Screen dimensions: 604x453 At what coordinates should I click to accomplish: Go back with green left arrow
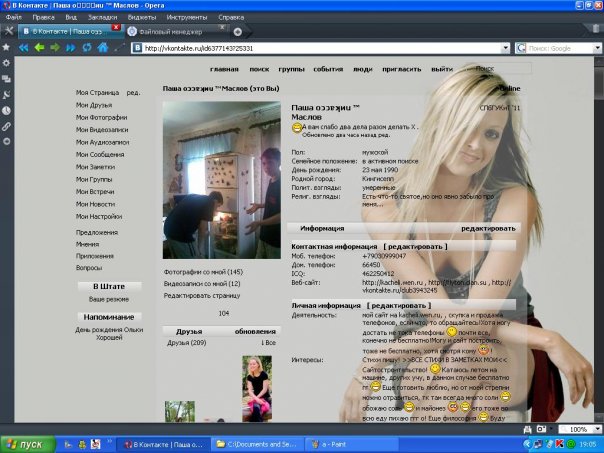click(39, 48)
